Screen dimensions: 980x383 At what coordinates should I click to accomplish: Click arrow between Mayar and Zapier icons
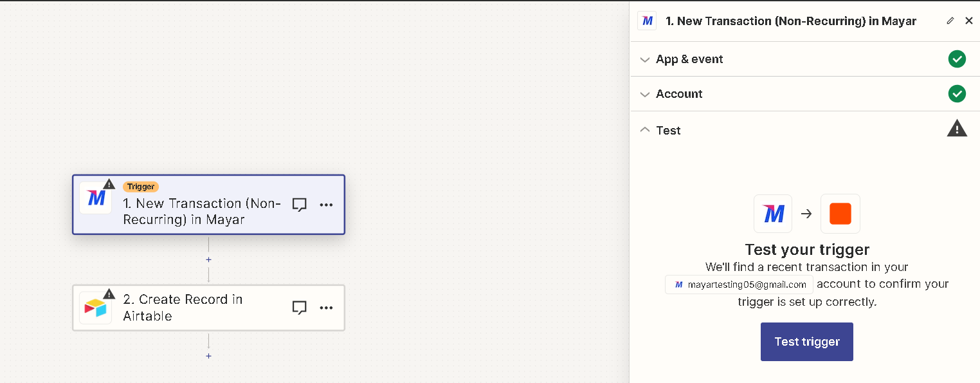[806, 214]
